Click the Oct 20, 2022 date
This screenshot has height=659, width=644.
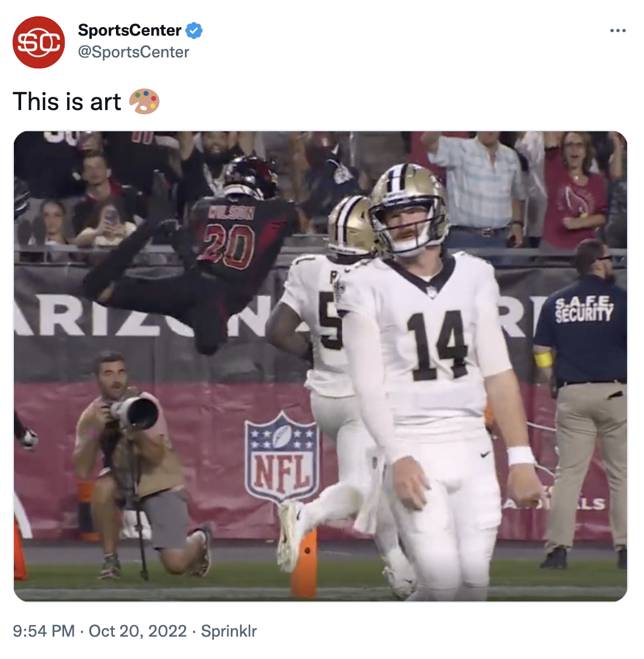[138, 632]
